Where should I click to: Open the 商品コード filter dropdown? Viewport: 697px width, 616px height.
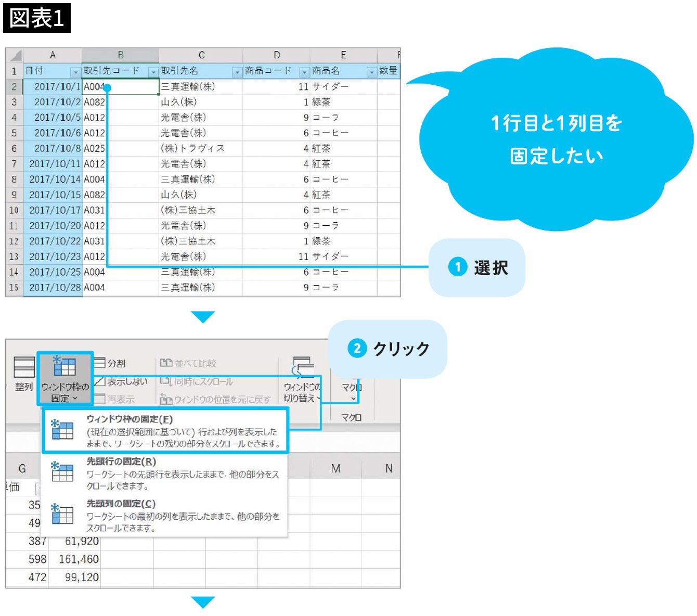[x=304, y=72]
